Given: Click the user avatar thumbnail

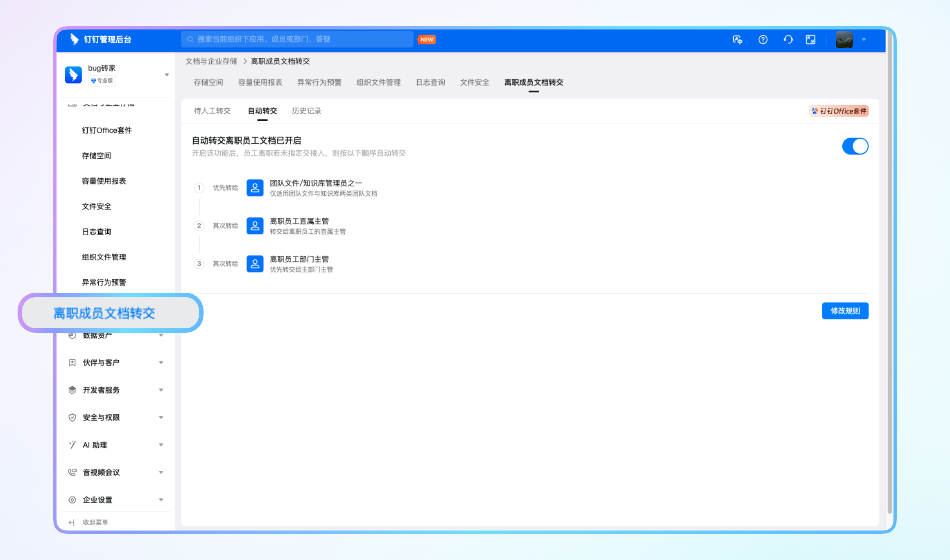Looking at the screenshot, I should click(844, 40).
